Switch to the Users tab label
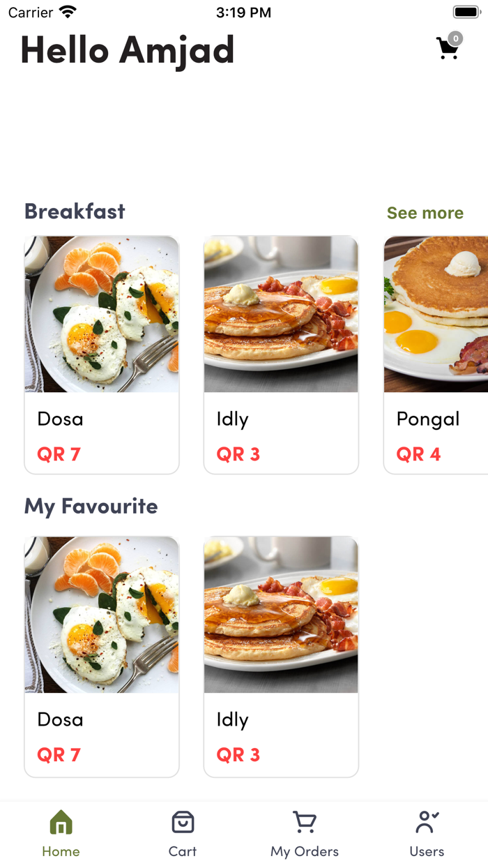This screenshot has width=488, height=868. [x=427, y=851]
